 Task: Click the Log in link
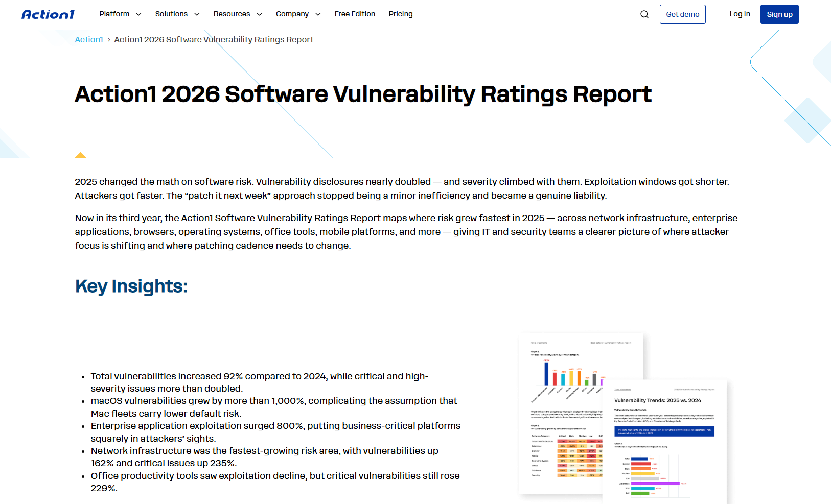740,14
